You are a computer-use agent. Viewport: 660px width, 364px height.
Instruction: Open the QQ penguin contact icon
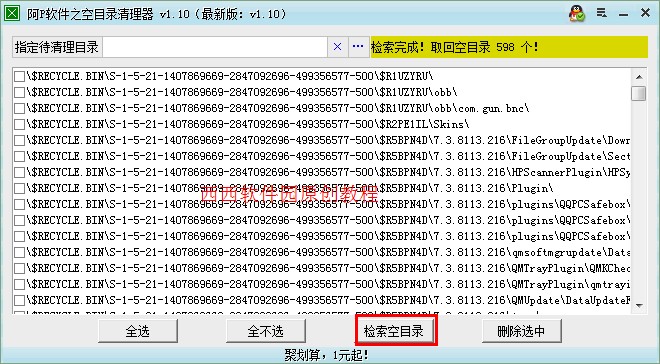pos(576,13)
